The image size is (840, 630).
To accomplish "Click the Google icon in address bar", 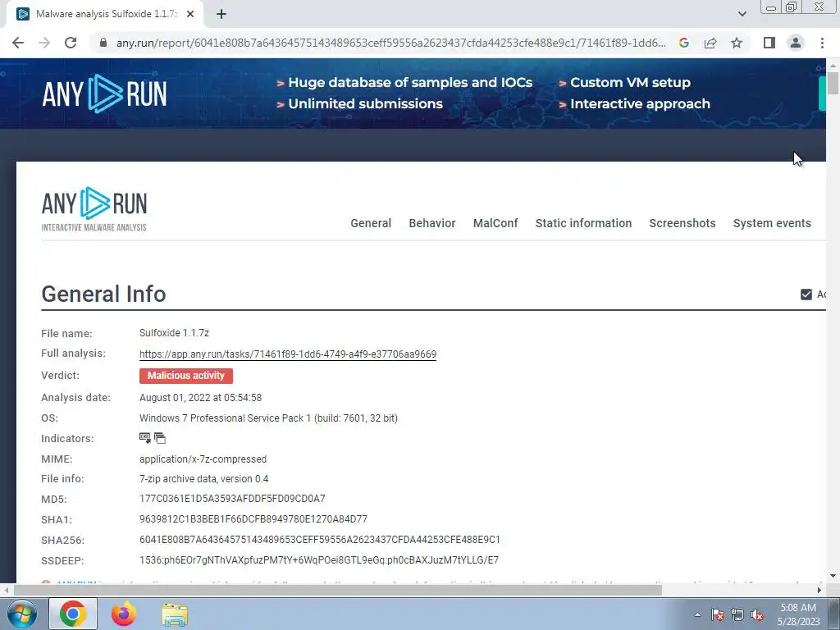I will [683, 43].
